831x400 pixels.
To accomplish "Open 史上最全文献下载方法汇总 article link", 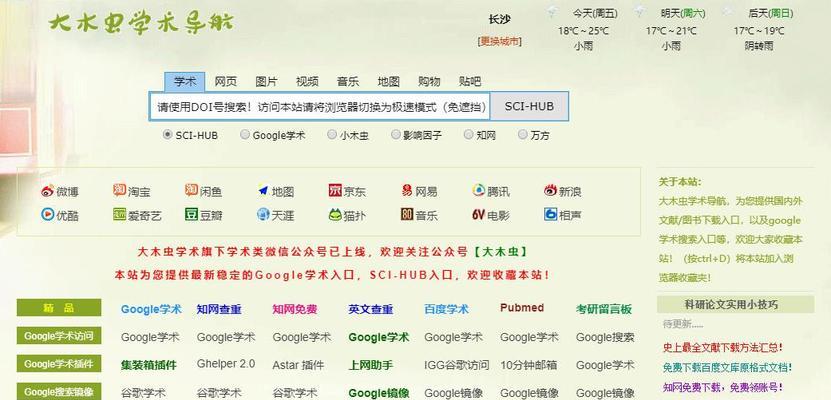I will [x=722, y=348].
